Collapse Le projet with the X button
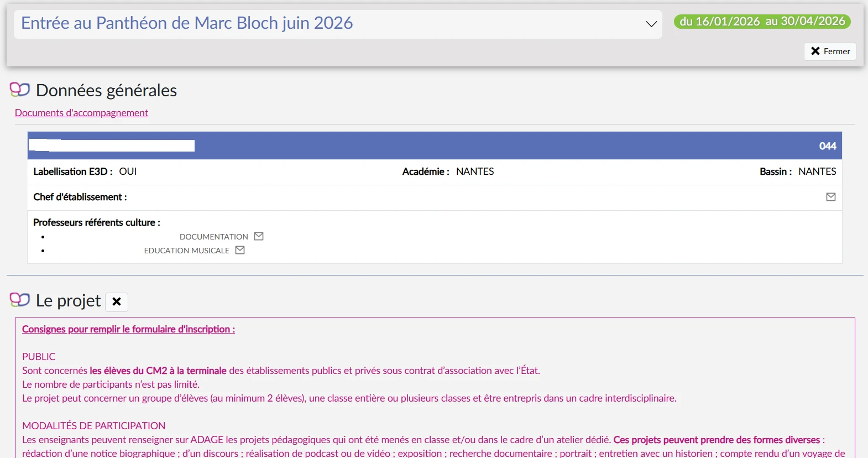 [x=117, y=301]
